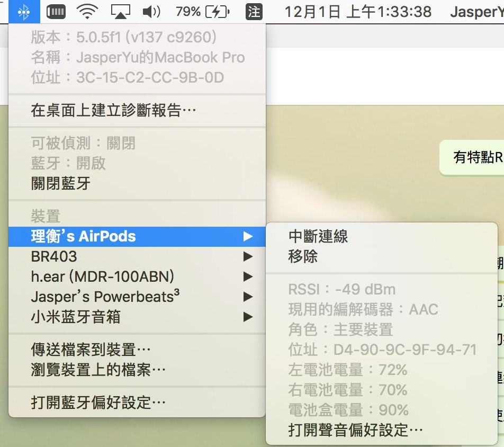Click the address 3C-15-C2-CC-9B-0D
The height and width of the screenshot is (447, 504).
coord(150,77)
